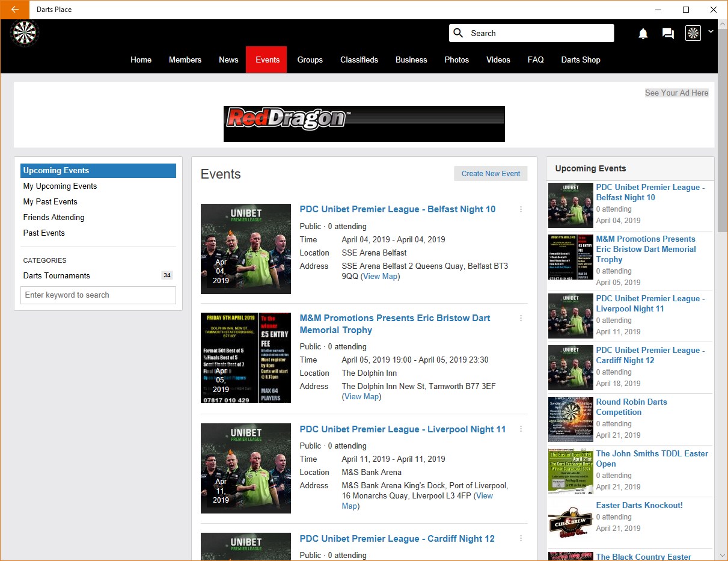This screenshot has height=561, width=728.
Task: Open Cardiff Night 12 event title in main list
Action: pyautogui.click(x=397, y=539)
